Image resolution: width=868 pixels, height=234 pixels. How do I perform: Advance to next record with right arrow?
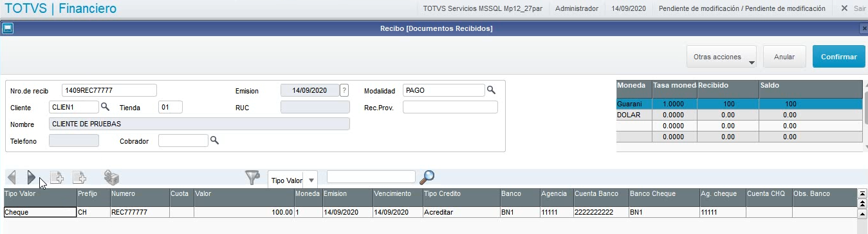point(32,177)
